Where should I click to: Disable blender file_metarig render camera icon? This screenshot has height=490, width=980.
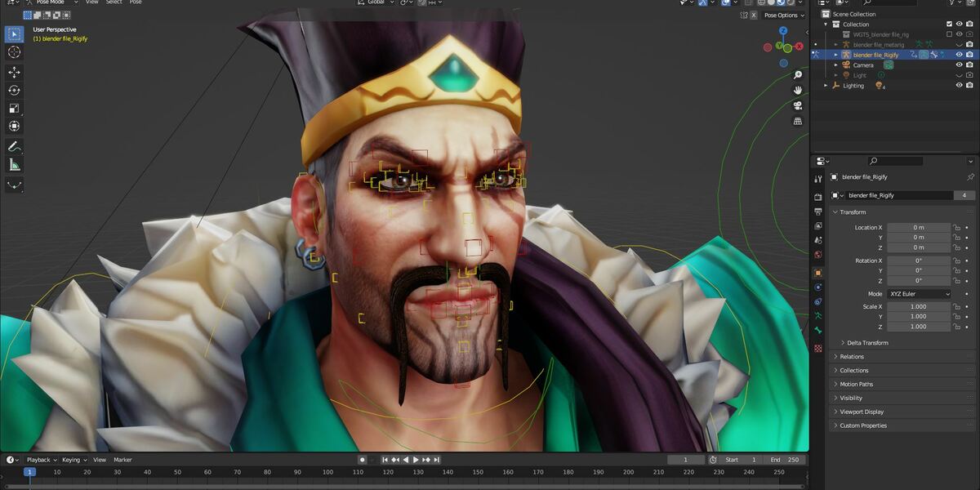click(x=969, y=45)
